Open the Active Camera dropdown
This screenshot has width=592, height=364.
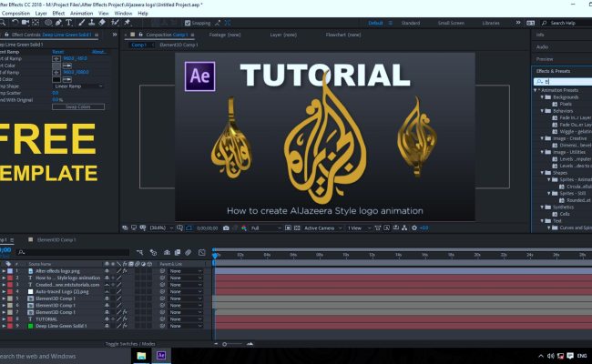pyautogui.click(x=322, y=228)
